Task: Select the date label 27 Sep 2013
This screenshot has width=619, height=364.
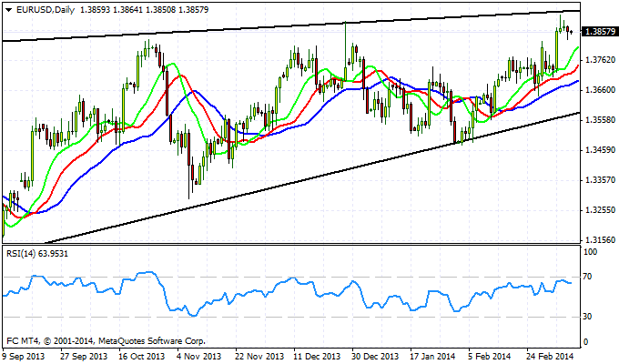Action: pos(84,357)
